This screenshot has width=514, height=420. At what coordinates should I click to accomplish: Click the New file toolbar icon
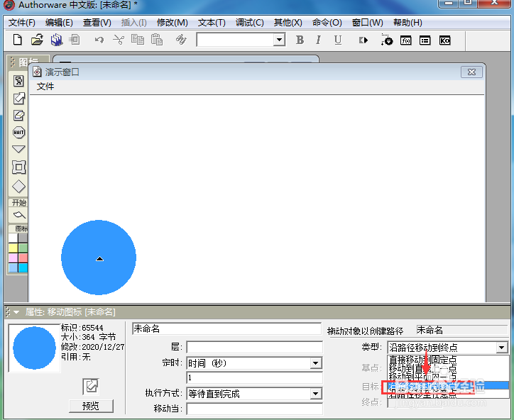[x=18, y=40]
